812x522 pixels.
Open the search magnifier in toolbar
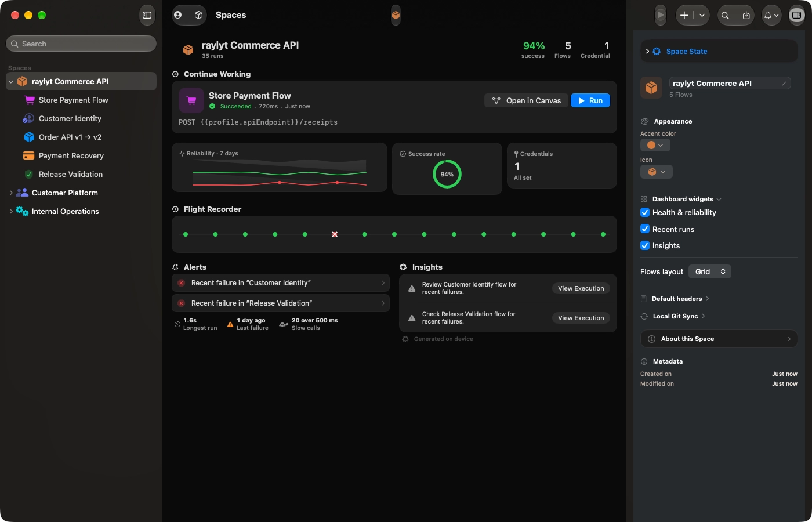(725, 16)
